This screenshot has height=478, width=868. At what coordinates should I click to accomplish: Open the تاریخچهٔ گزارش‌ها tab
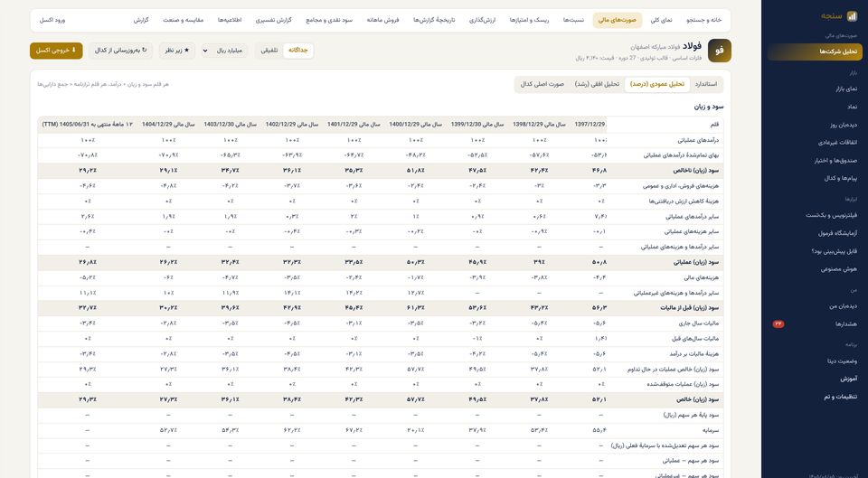(x=434, y=20)
